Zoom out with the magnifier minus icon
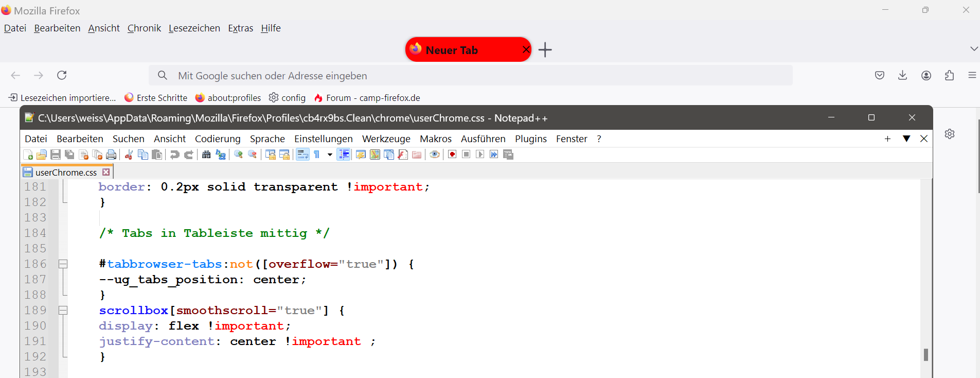The width and height of the screenshot is (980, 378). 252,154
